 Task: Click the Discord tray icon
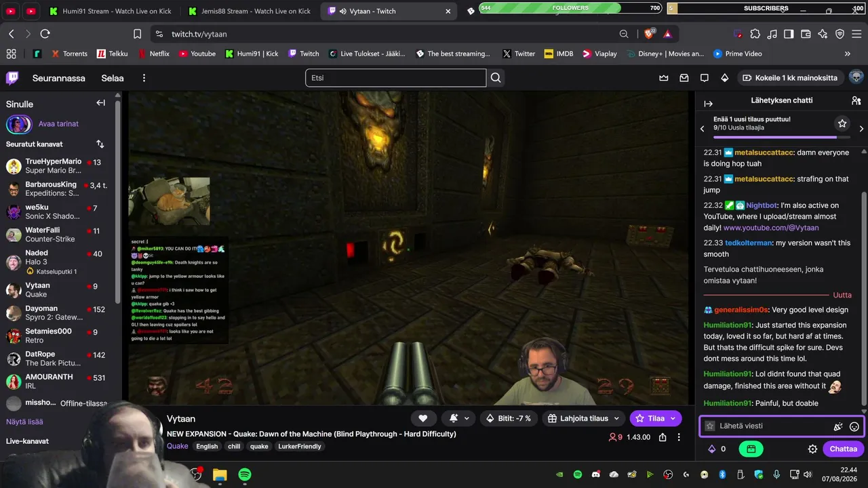point(596,474)
